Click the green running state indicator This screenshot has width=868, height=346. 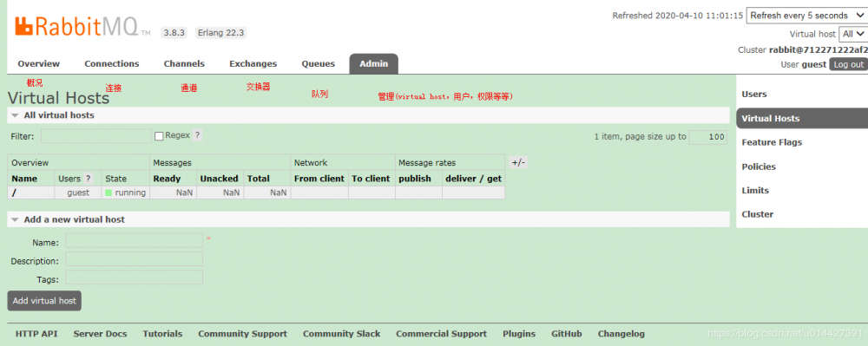(x=108, y=193)
